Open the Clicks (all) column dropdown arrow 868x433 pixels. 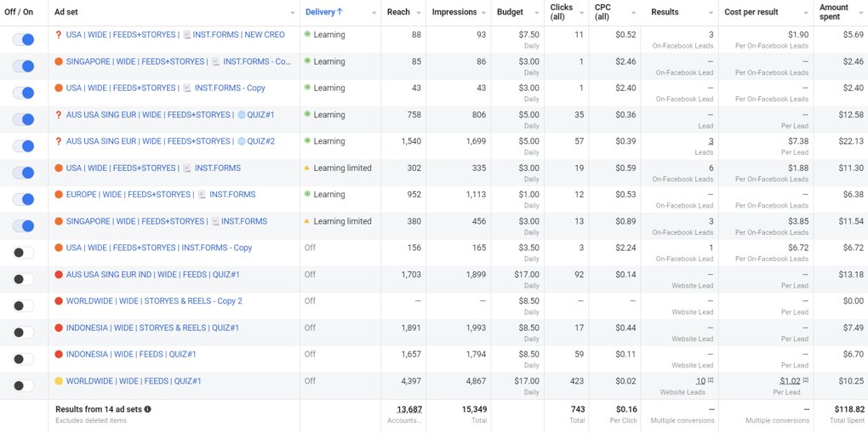pos(581,13)
